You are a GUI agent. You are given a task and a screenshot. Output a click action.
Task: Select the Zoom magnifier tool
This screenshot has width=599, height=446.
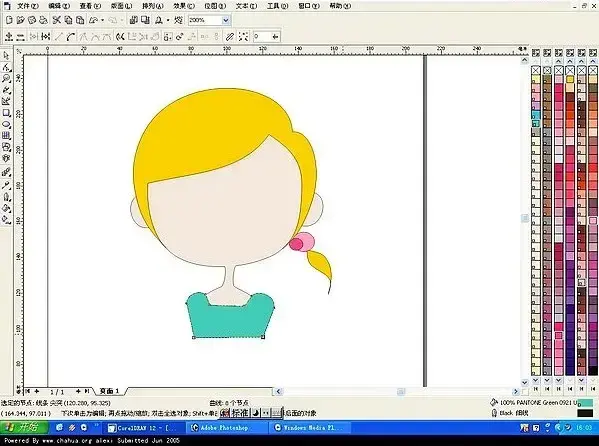[x=6, y=79]
